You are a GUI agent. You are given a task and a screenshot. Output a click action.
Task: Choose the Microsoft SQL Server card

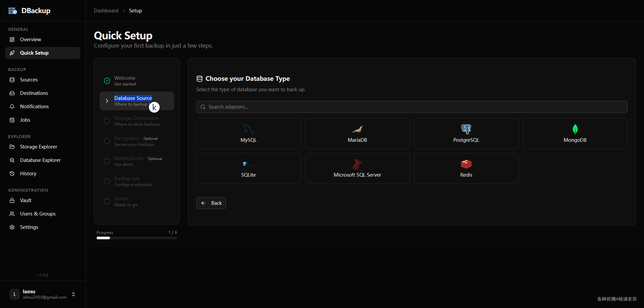click(358, 169)
